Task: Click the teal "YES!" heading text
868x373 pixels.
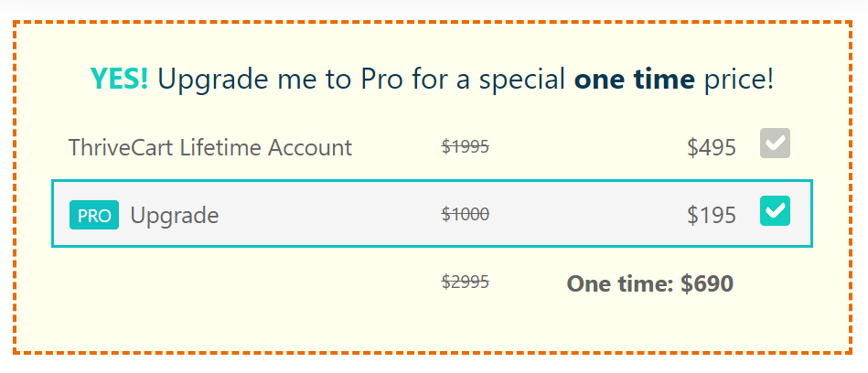Action: (x=119, y=80)
